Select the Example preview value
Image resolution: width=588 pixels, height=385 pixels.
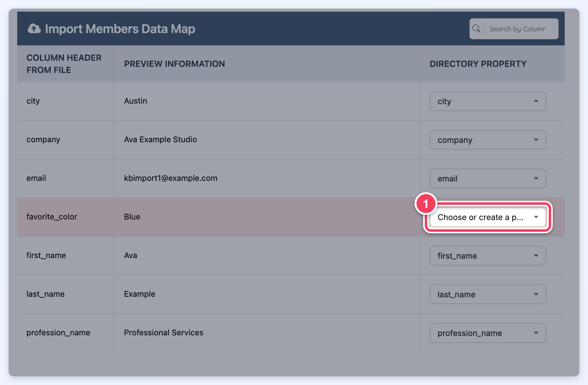click(x=140, y=294)
